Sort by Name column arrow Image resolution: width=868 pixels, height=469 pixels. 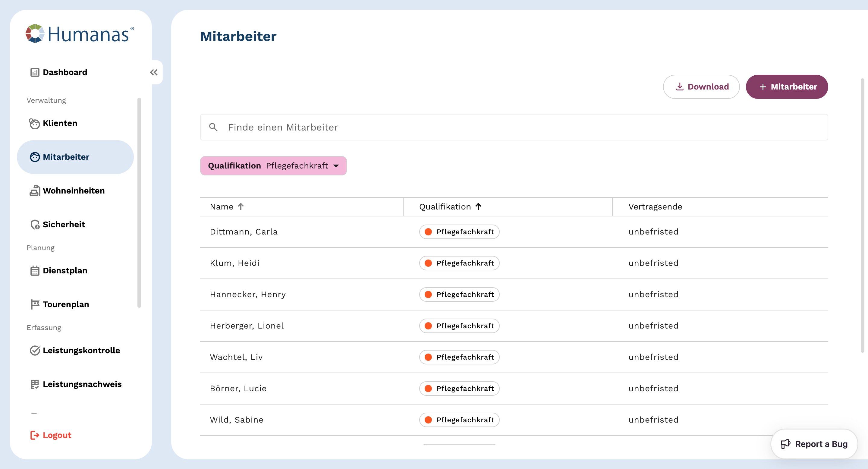pyautogui.click(x=241, y=206)
